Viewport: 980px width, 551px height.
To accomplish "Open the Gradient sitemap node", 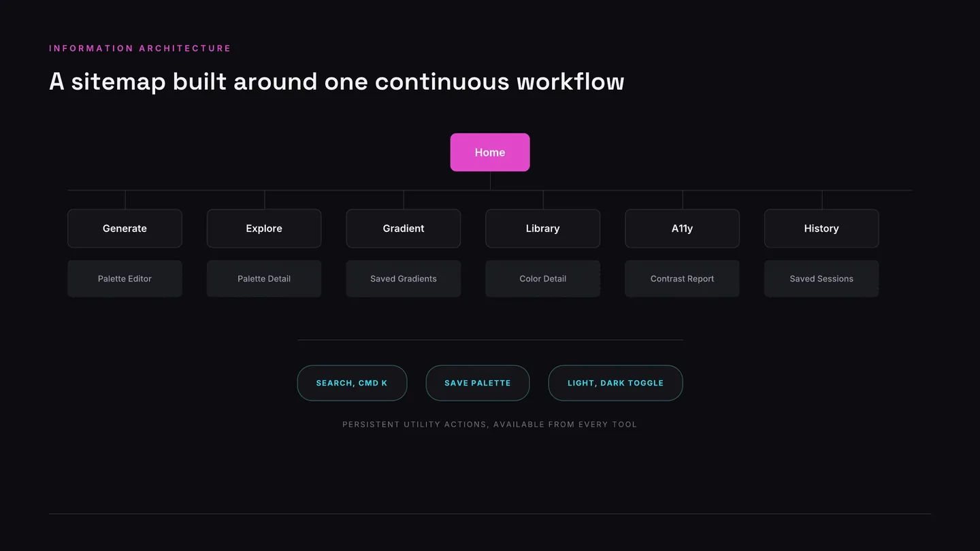I will coord(404,229).
